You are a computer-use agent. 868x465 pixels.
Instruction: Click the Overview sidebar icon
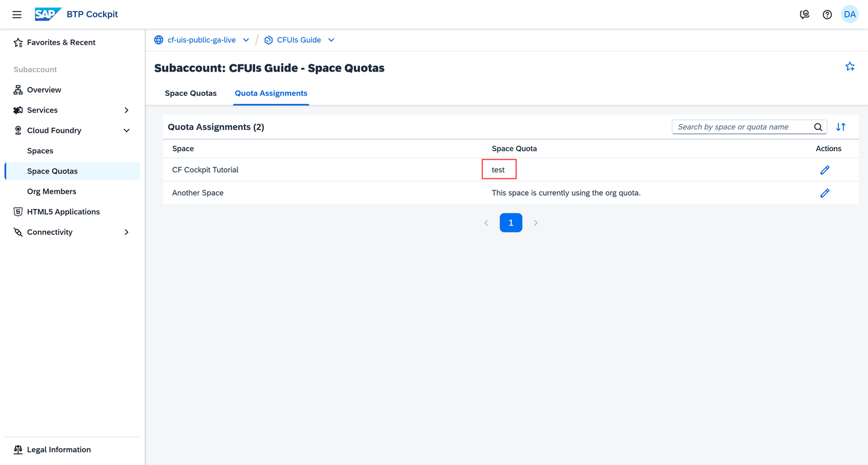(18, 90)
